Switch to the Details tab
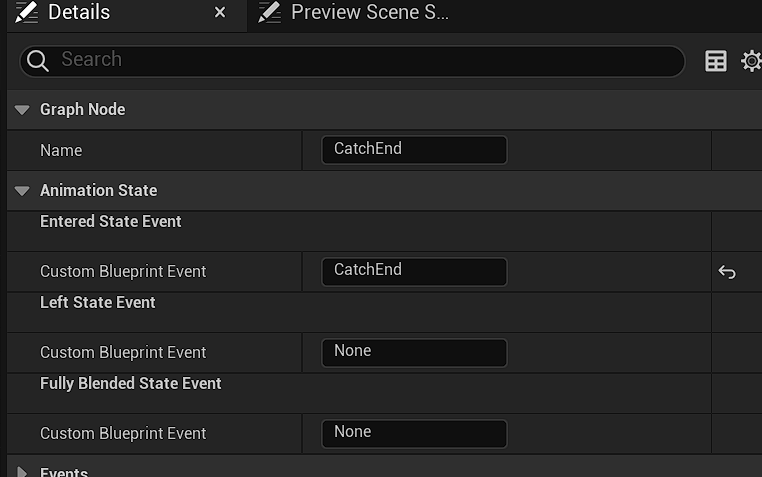 pos(79,12)
